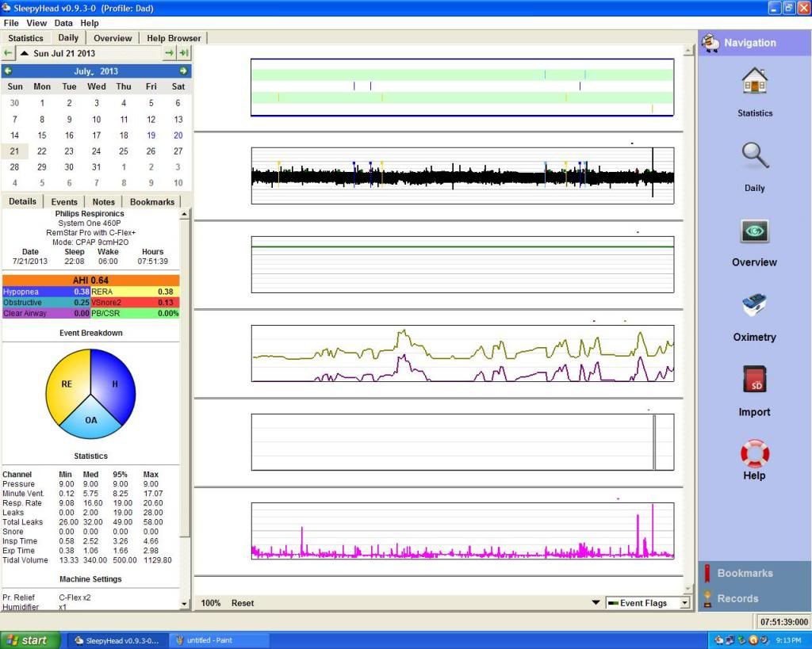Click the Minute Vent. statistics row
Screen dimensions: 812x649
point(82,493)
